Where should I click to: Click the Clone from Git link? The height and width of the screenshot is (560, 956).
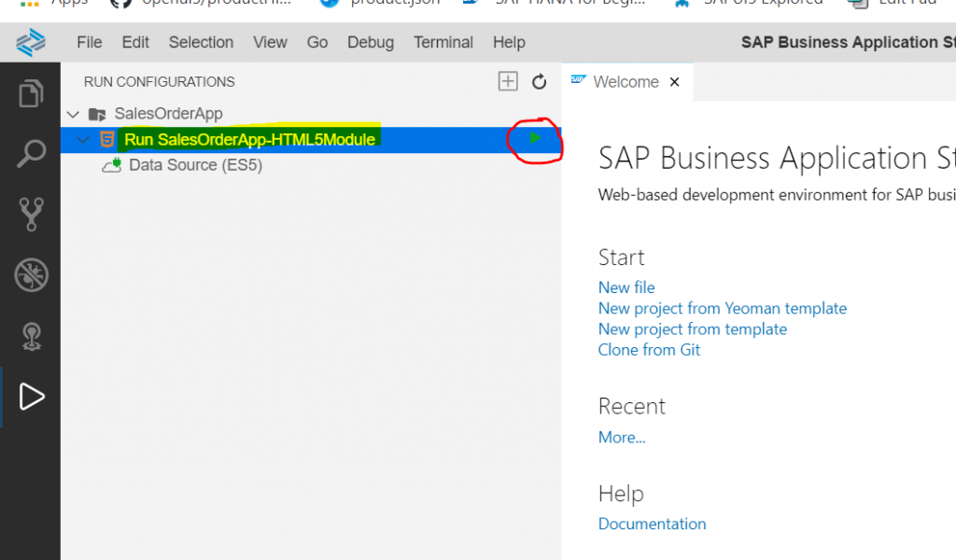[649, 349]
